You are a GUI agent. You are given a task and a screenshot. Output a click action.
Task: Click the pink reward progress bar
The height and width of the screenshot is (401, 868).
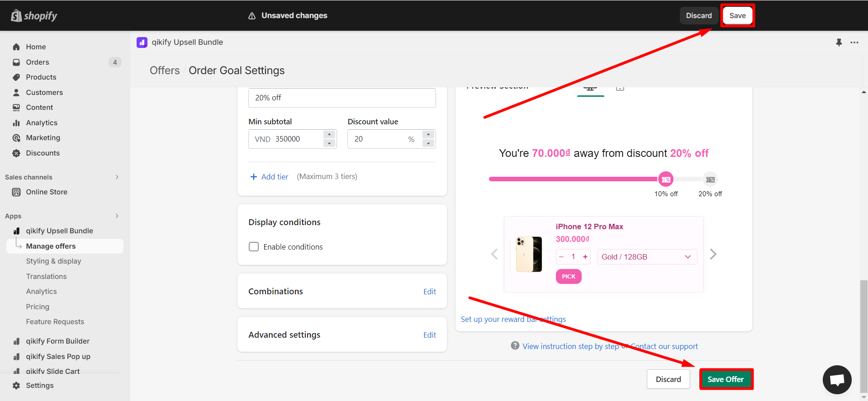coord(574,179)
